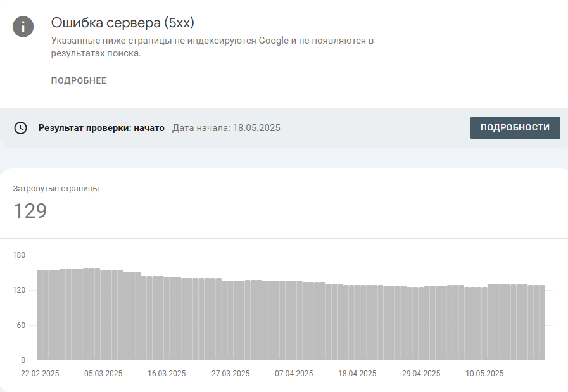Click the chart bar above 29.04.2025
This screenshot has width=568, height=392.
click(421, 324)
